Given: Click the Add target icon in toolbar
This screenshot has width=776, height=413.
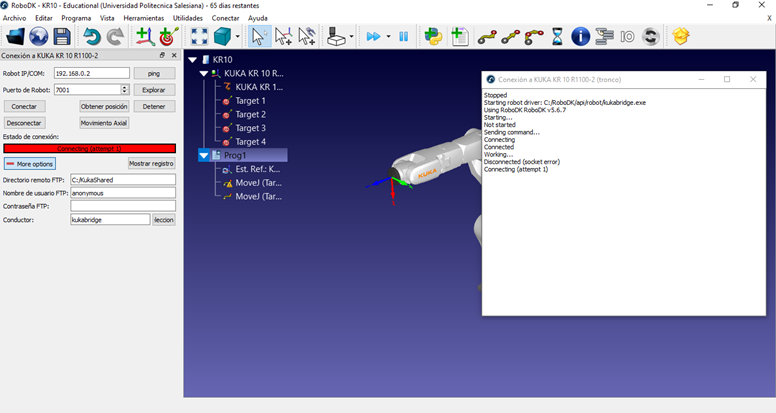Looking at the screenshot, I should pos(168,37).
